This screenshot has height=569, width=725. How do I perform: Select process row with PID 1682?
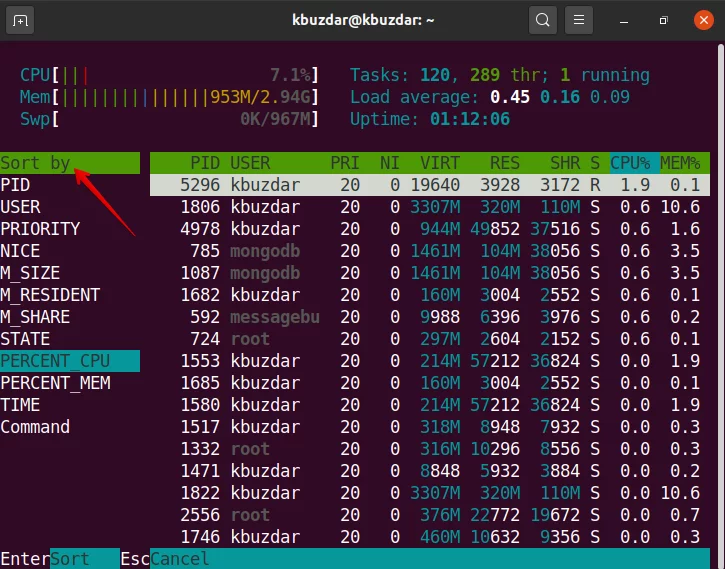pyautogui.click(x=430, y=295)
